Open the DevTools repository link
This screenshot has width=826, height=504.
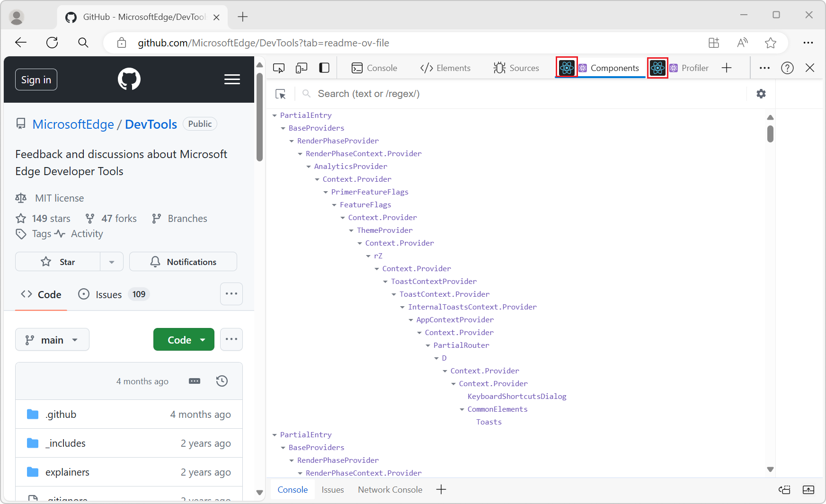coord(151,124)
